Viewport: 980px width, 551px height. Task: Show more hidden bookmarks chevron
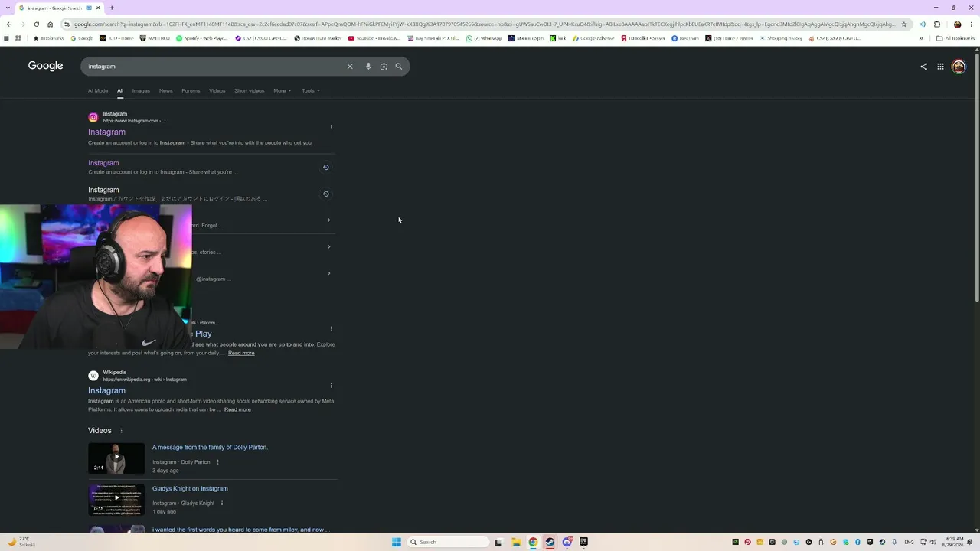tap(921, 38)
